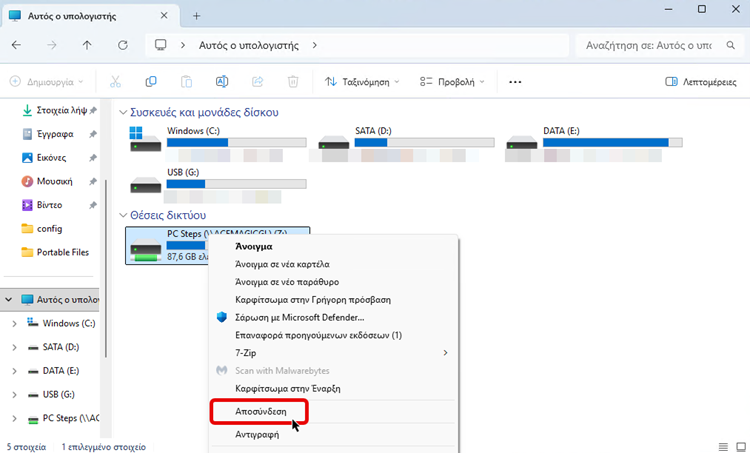The image size is (750, 453).
Task: Choose Άνοιγμα σε νέα καρτέλα menu entry
Action: [x=281, y=264]
